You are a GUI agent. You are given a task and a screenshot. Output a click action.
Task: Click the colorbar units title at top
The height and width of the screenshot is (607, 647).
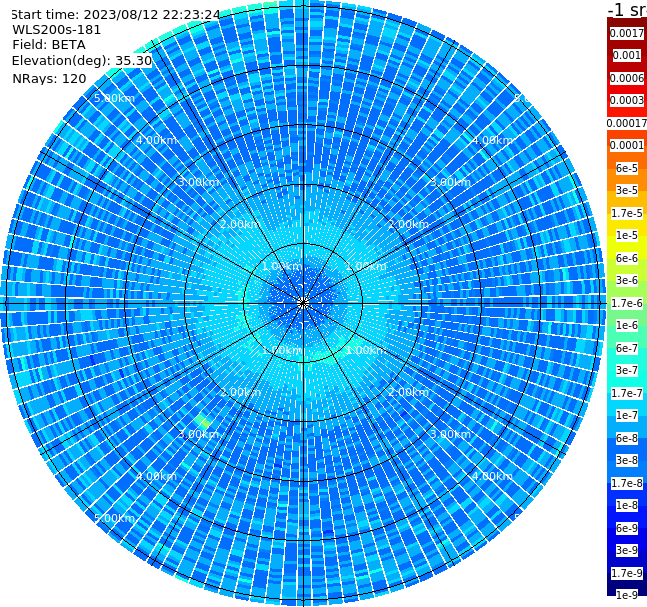pyautogui.click(x=627, y=10)
